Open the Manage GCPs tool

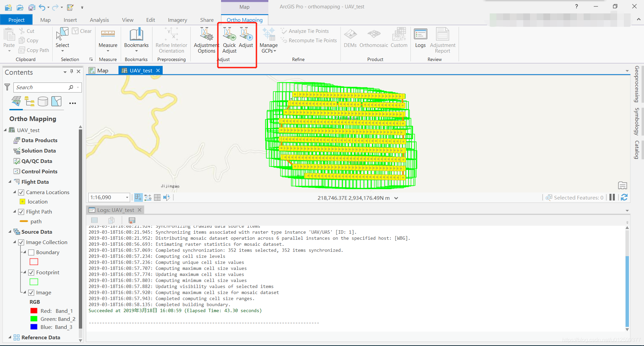click(269, 40)
